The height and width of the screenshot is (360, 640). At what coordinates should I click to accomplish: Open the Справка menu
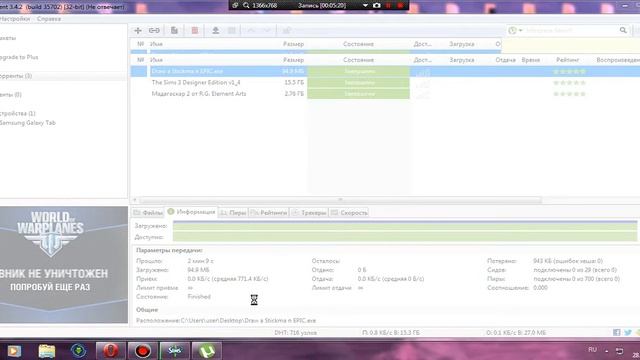click(x=49, y=19)
